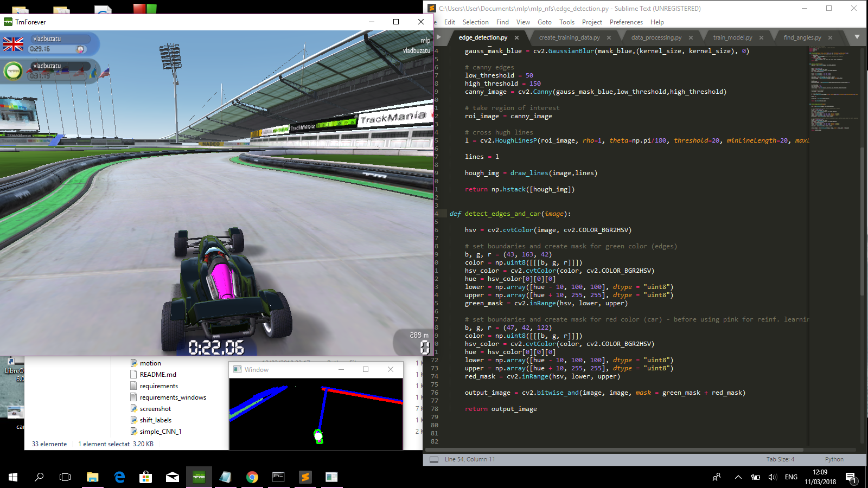Open the Sublime Text tab list dropdown arrow
Screen dimensions: 868x488
click(857, 37)
